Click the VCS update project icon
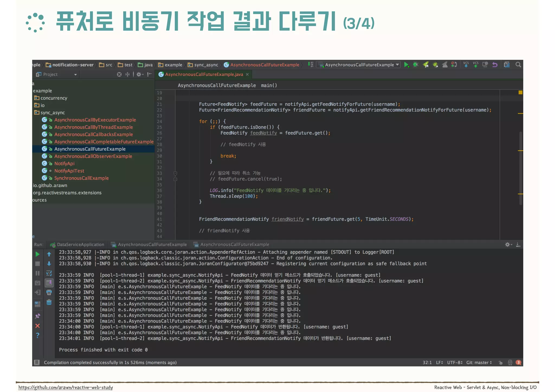The height and width of the screenshot is (392, 555). point(466,65)
